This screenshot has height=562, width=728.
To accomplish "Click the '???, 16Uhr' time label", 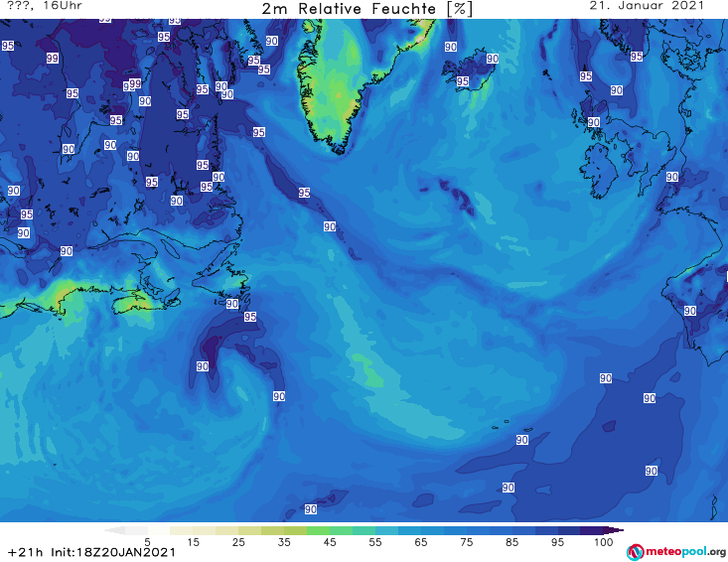I will (45, 6).
